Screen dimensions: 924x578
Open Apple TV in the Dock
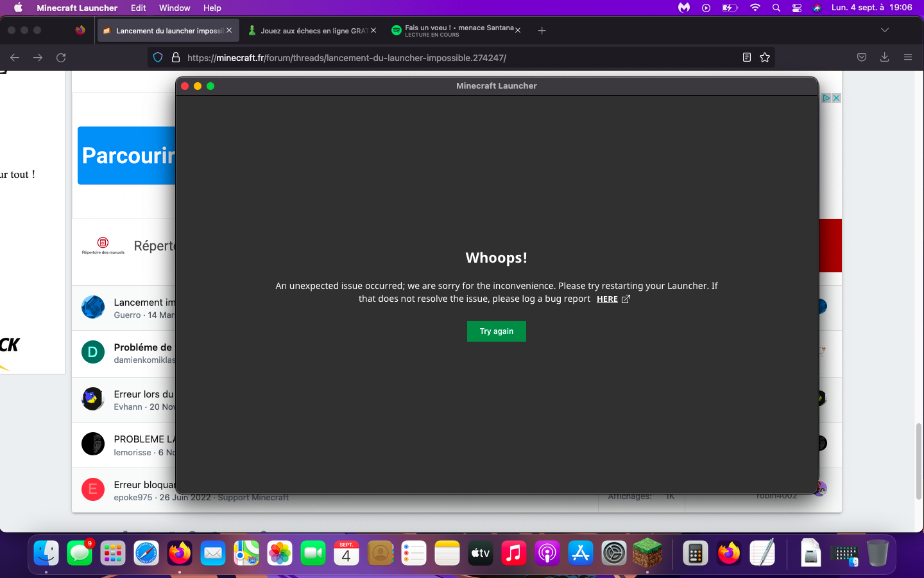point(481,553)
